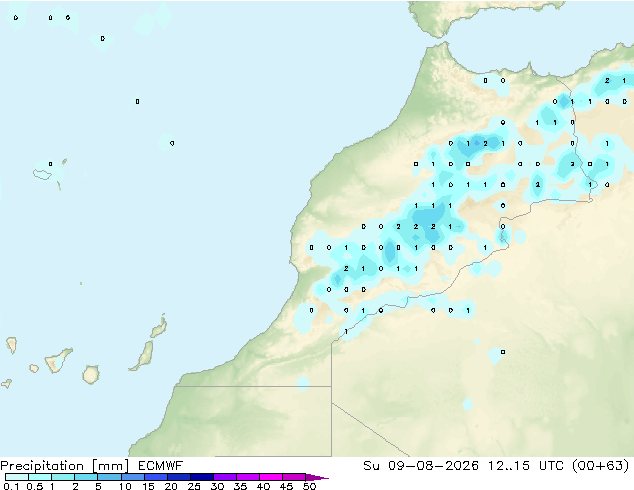Select the 10–15 mm legend color swatch
The image size is (634, 490).
[132, 477]
